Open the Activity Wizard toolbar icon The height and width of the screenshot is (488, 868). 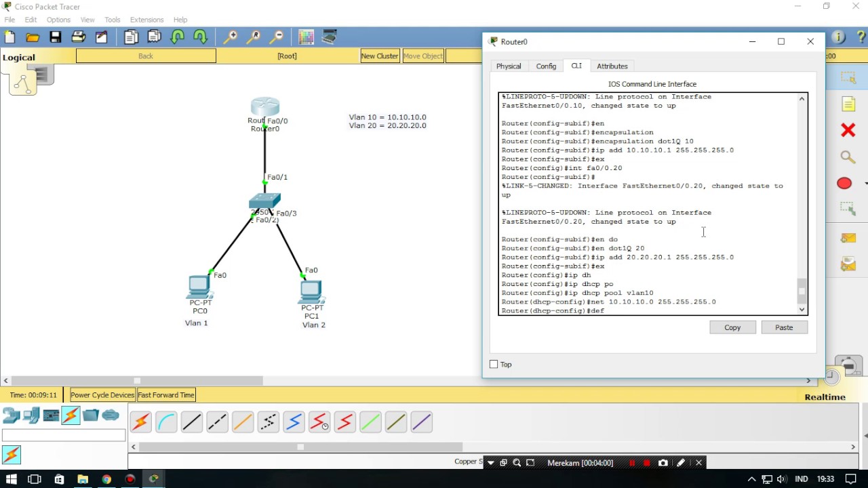coord(102,37)
